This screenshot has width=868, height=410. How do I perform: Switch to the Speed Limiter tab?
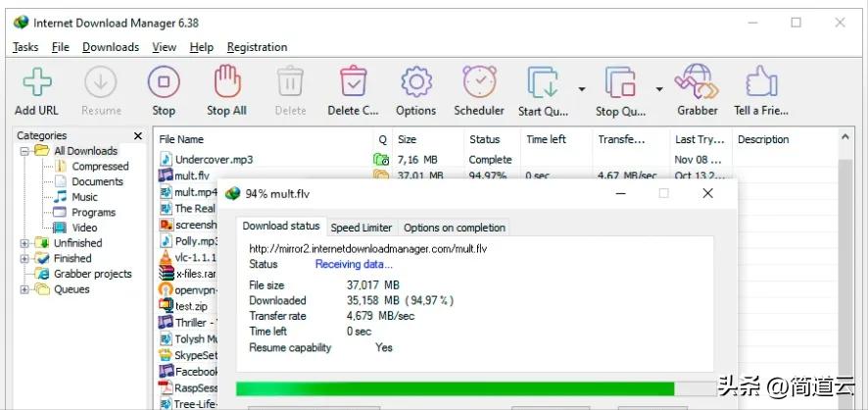362,228
